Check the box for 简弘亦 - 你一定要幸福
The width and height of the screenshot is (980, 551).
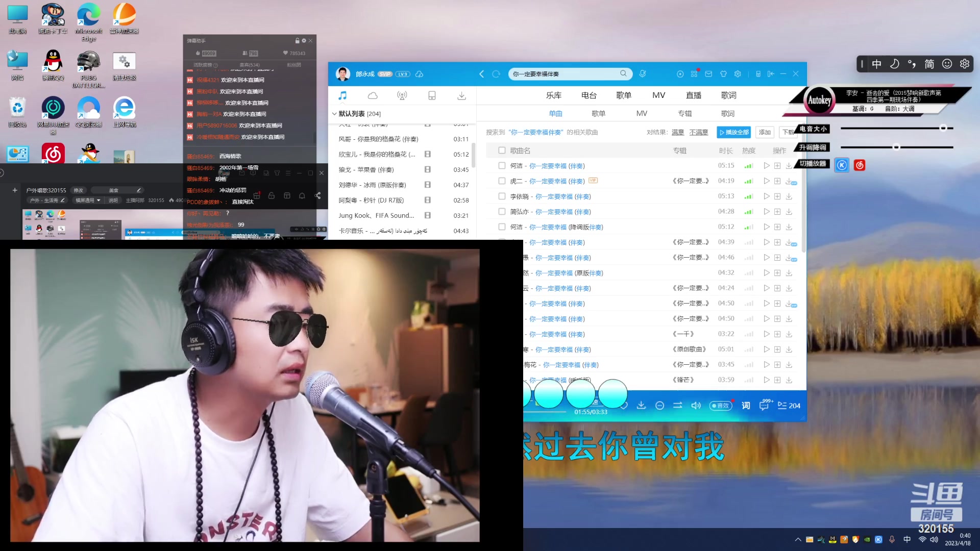coord(502,212)
